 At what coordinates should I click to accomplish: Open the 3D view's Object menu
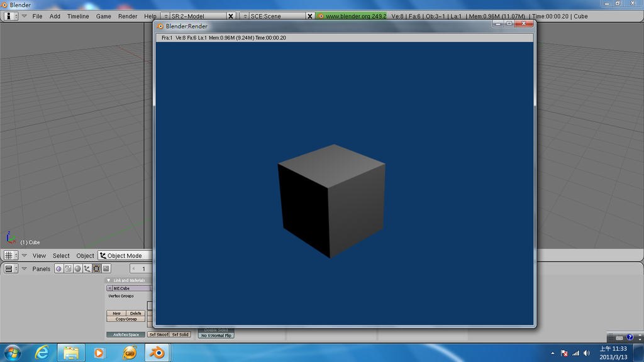pos(85,256)
